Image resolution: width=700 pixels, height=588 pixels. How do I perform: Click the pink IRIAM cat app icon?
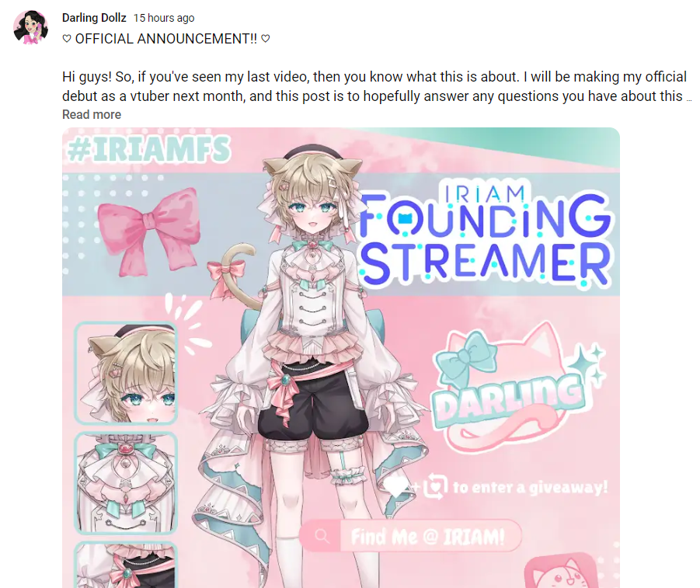562,571
